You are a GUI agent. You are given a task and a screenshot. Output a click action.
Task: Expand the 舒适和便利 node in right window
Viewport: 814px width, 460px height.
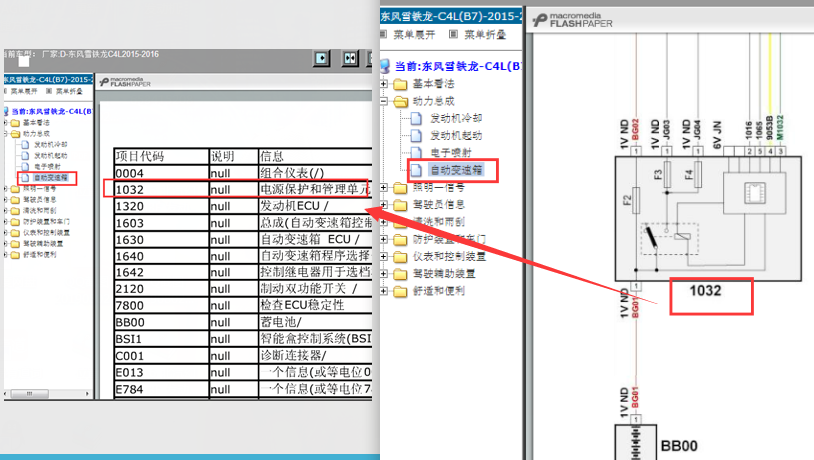click(384, 291)
